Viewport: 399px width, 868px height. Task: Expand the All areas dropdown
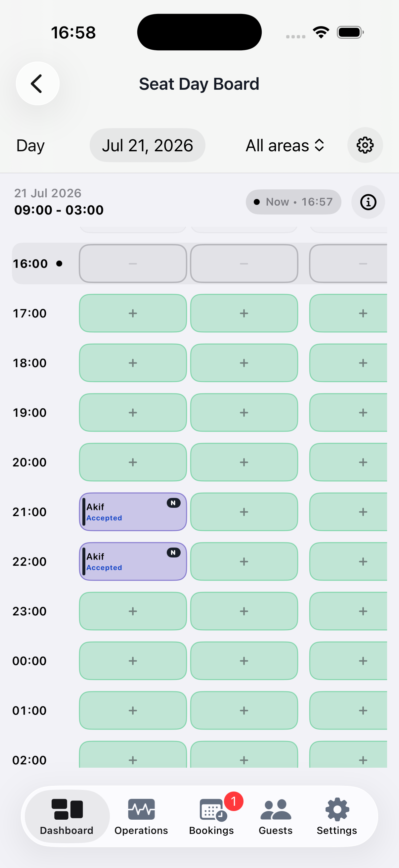[x=285, y=146]
